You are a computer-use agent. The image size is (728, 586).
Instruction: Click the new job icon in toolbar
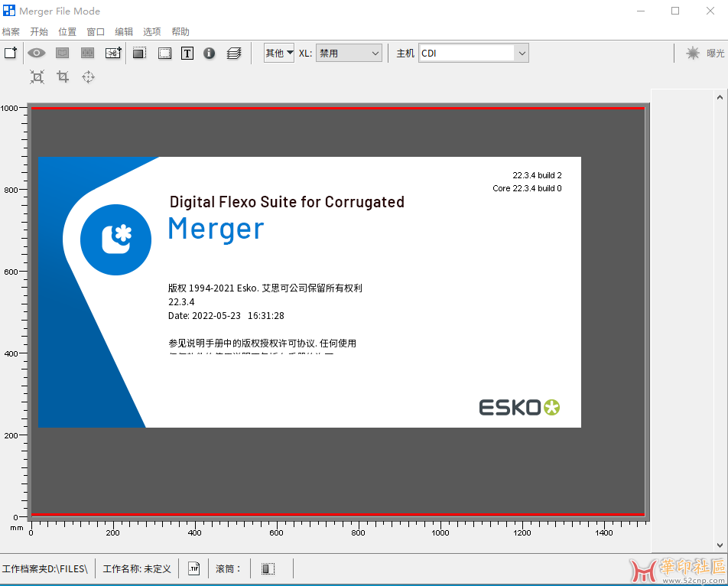coord(11,53)
